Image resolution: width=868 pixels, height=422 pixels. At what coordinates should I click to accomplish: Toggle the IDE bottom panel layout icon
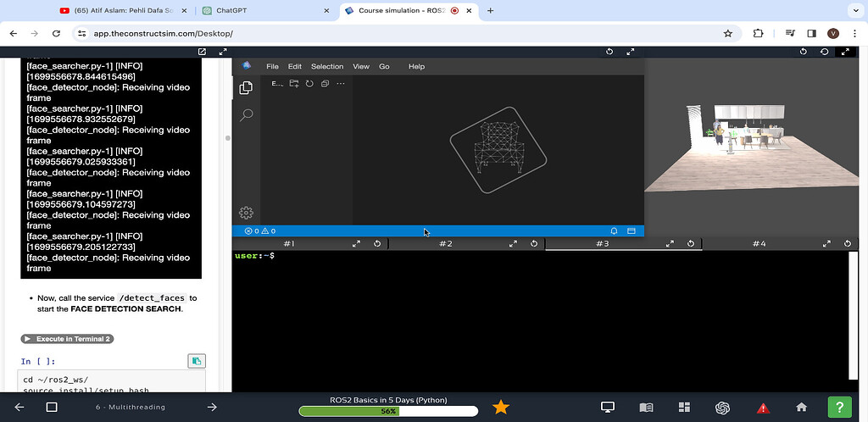(631, 230)
